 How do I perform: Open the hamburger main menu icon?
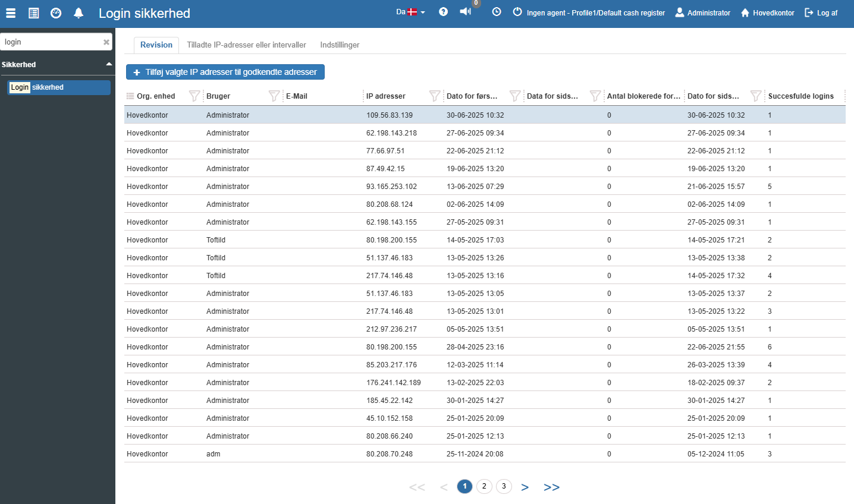[11, 13]
